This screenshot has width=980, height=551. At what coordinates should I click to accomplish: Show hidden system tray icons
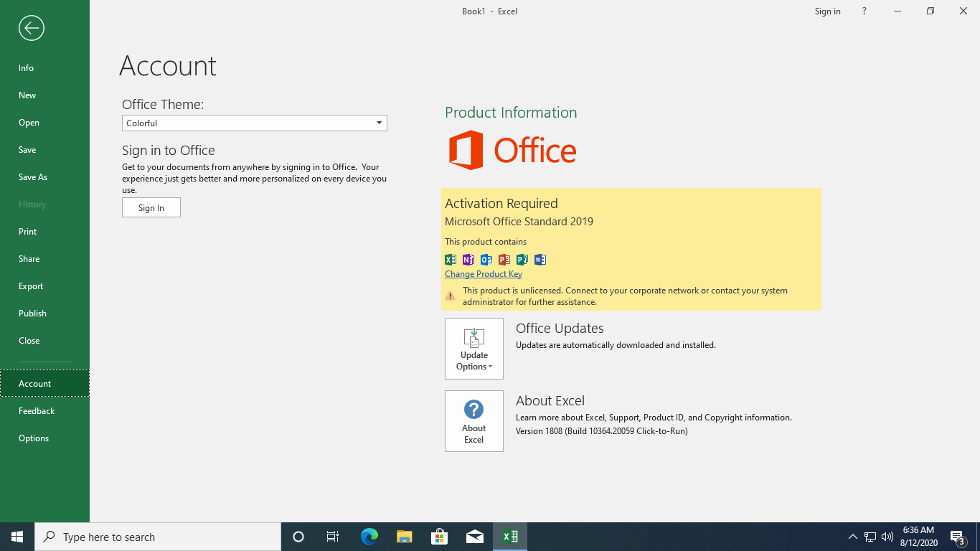(852, 537)
